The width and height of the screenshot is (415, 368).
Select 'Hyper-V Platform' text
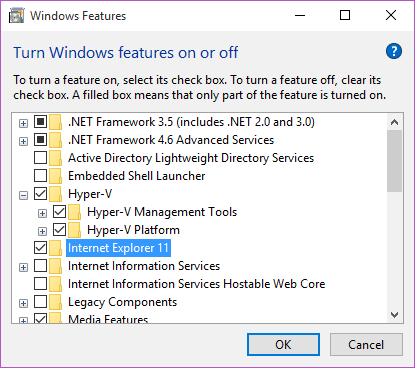click(x=133, y=230)
